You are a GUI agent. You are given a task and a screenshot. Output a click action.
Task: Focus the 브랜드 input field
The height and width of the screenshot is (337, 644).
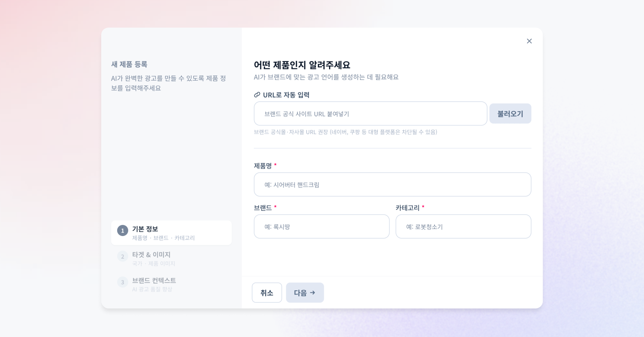coord(322,227)
